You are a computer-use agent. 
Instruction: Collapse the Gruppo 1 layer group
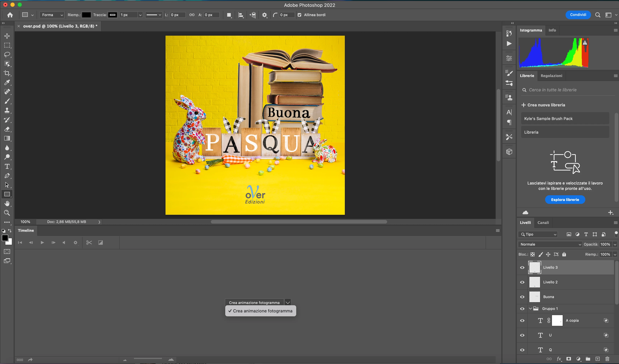530,308
